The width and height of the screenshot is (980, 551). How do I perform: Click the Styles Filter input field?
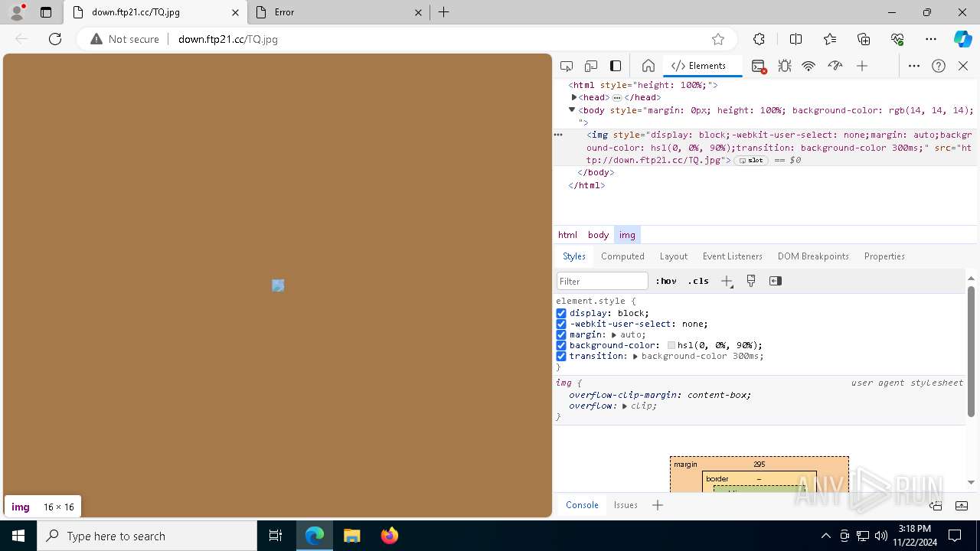coord(603,281)
